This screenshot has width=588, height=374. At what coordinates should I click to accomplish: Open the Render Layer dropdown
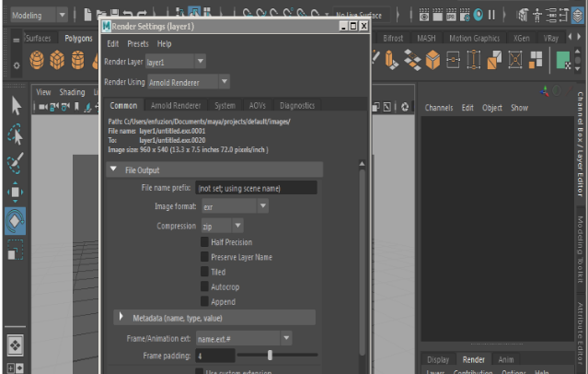[x=176, y=61]
